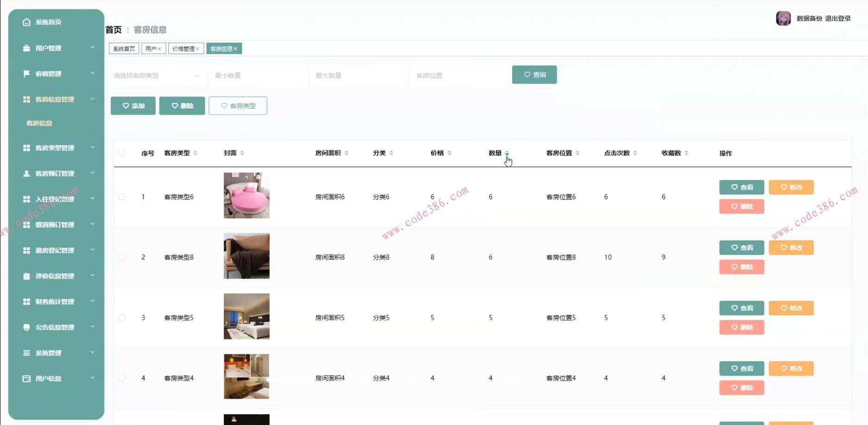Check the checkbox for row 1 客房类型6
The image size is (868, 425).
[122, 197]
